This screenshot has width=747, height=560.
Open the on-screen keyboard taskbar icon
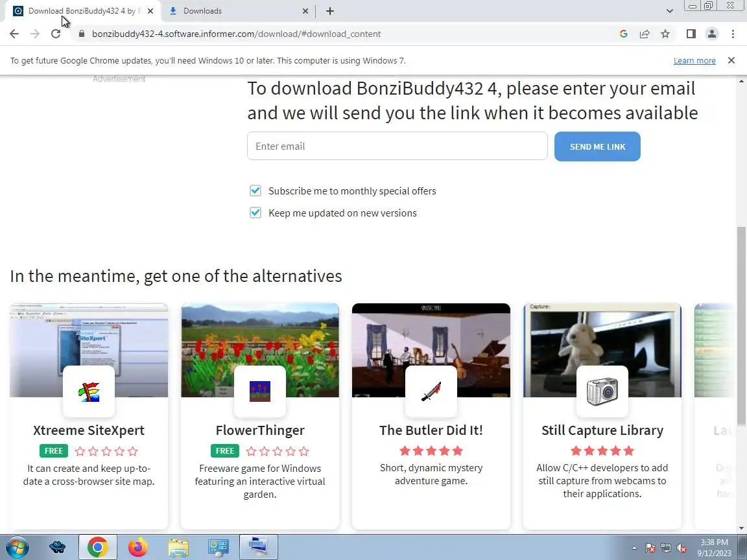(x=259, y=547)
